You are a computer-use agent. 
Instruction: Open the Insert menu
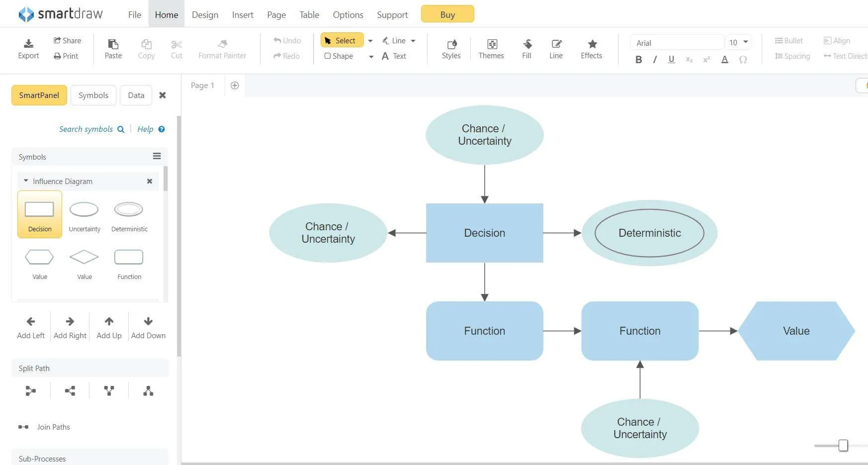[243, 15]
